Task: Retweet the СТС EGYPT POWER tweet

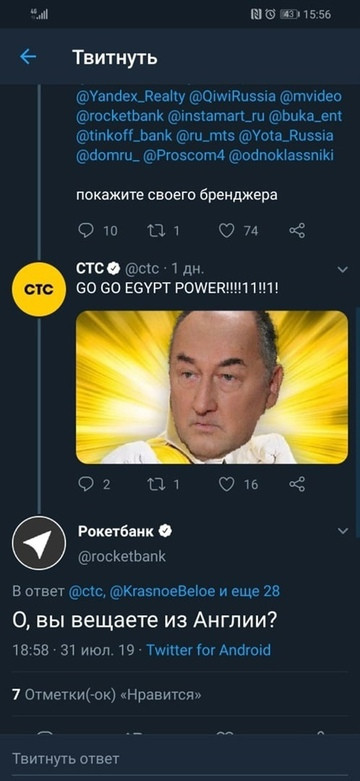Action: 155,484
